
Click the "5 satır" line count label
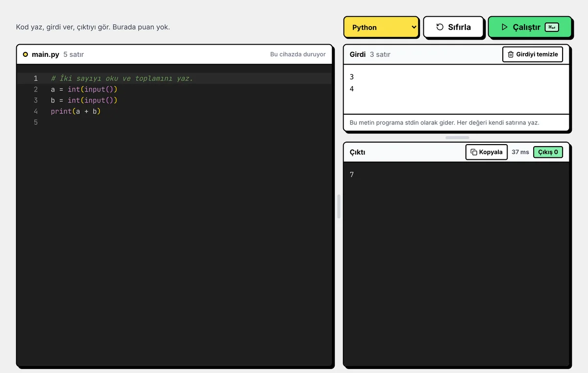click(73, 54)
